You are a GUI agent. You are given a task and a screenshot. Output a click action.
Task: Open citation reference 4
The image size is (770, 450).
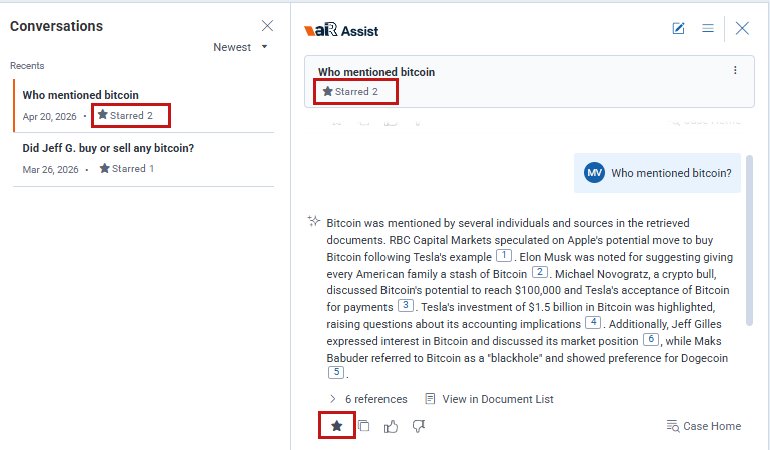[x=593, y=322]
